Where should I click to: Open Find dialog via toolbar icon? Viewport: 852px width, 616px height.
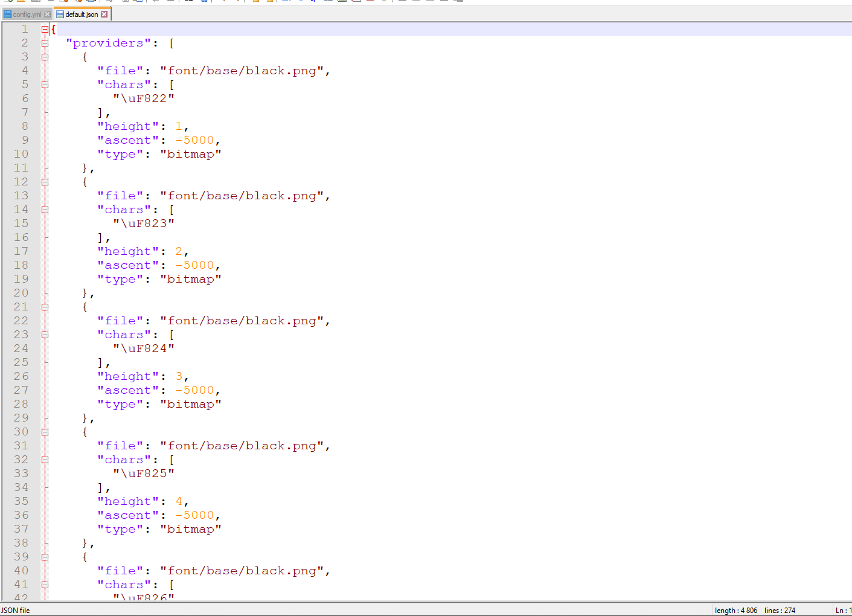188,3
